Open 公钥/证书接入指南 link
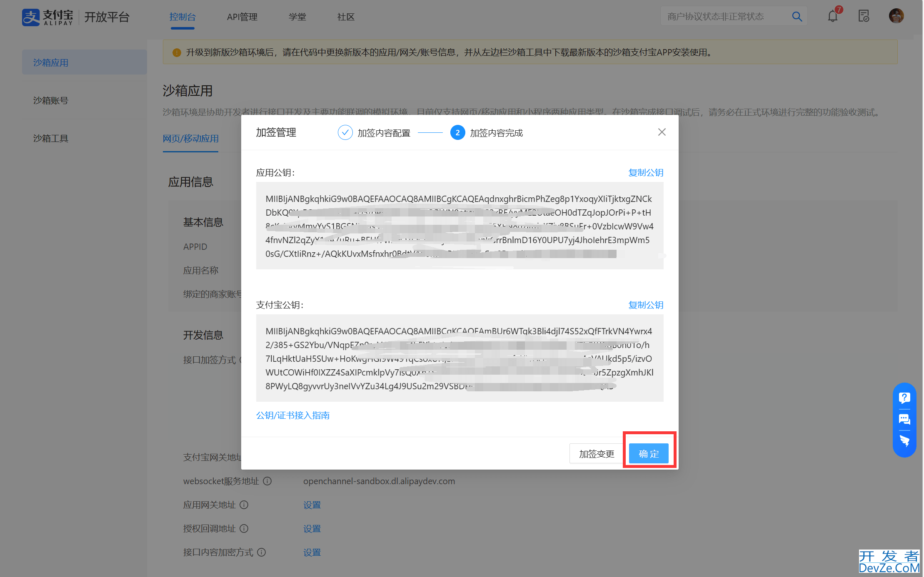 click(293, 415)
